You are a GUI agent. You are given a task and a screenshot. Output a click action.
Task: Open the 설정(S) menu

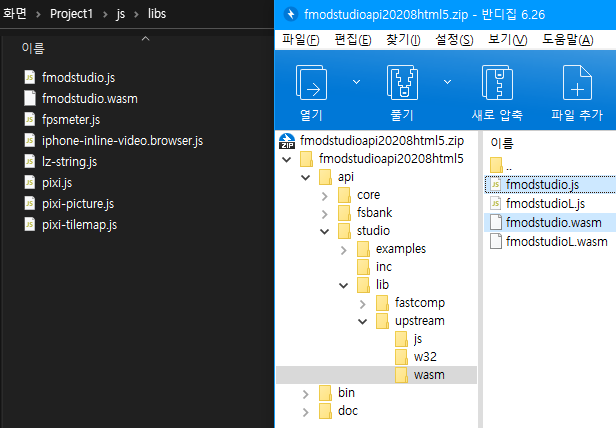(454, 40)
